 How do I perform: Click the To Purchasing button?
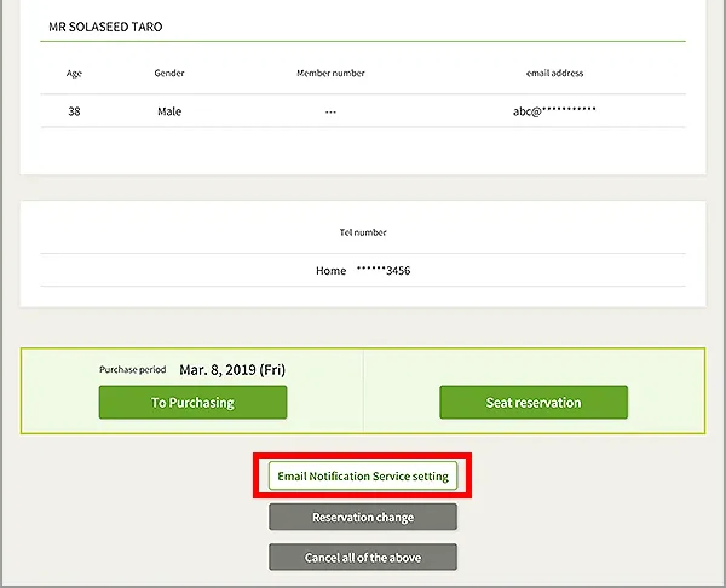click(x=192, y=403)
